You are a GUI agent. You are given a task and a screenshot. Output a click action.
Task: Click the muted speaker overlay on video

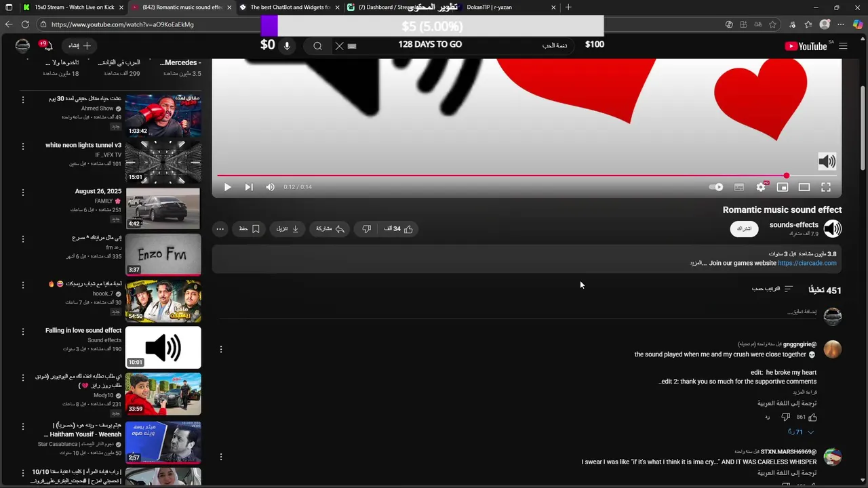(x=827, y=161)
